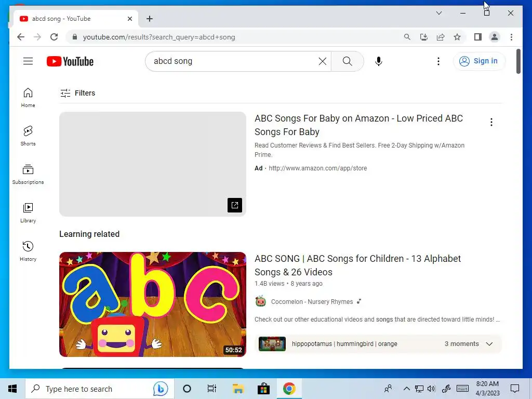Open Shorts in sidebar
The width and height of the screenshot is (532, 399).
pos(28,136)
